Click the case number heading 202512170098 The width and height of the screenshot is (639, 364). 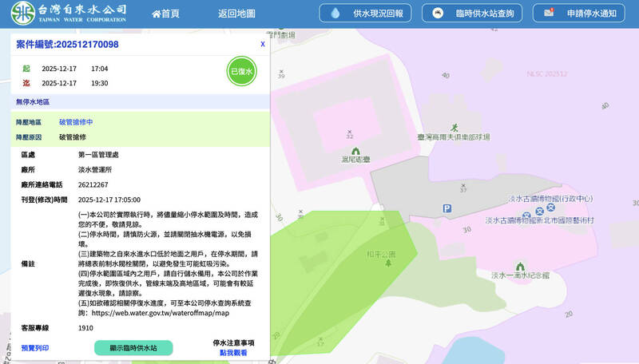[x=67, y=45]
